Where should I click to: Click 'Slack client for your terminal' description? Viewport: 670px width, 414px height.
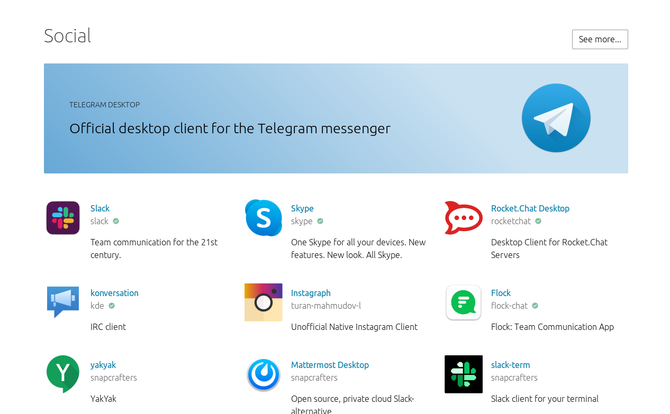click(x=544, y=399)
